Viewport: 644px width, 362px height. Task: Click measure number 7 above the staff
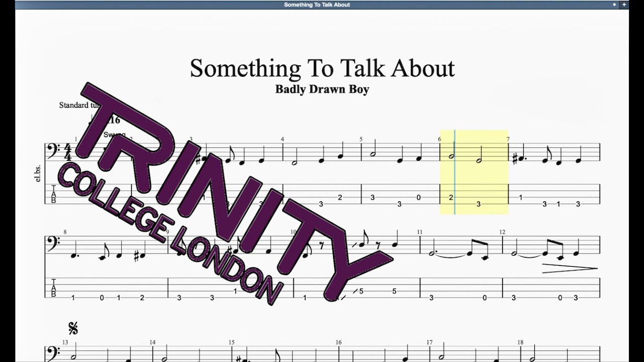click(508, 139)
